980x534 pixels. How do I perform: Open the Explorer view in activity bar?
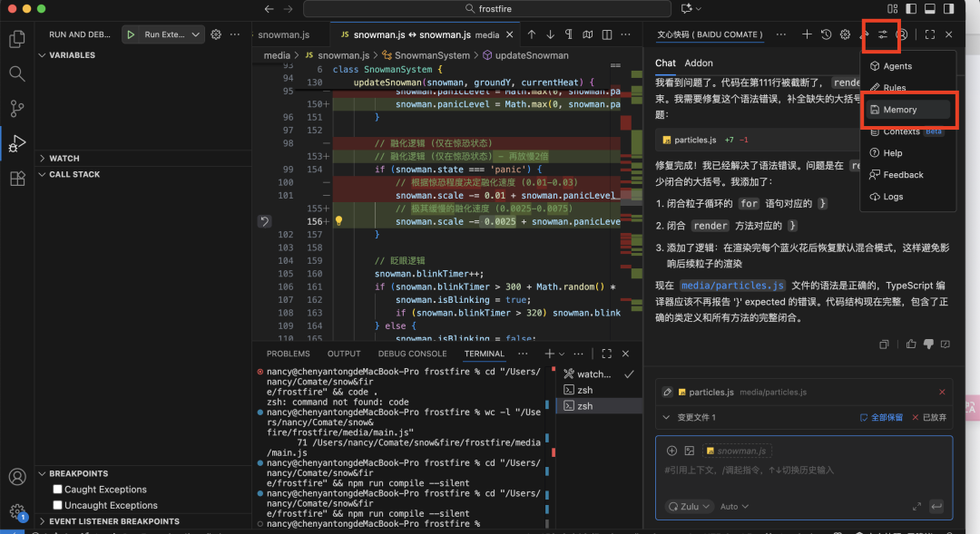point(16,39)
